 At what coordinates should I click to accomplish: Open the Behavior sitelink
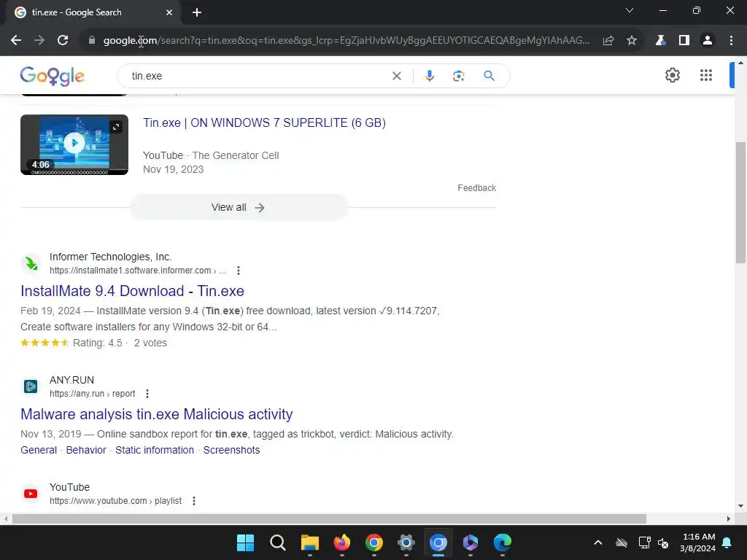86,450
